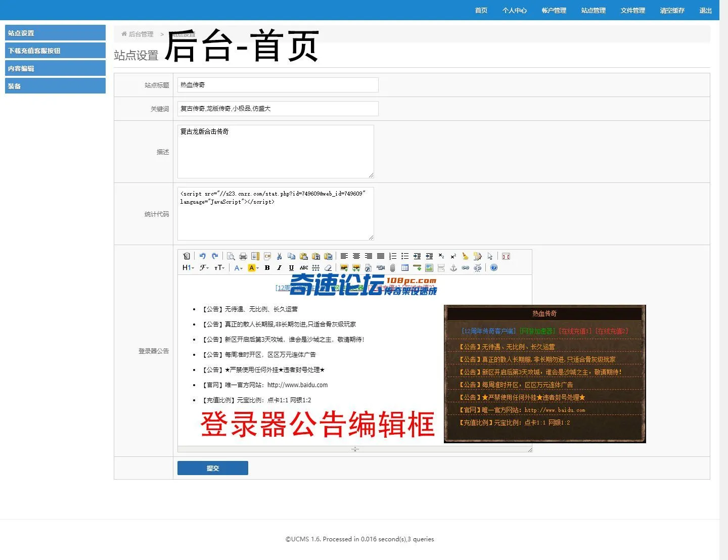This screenshot has width=728, height=560.
Task: Click Paste from Word icon
Action: pyautogui.click(x=328, y=256)
